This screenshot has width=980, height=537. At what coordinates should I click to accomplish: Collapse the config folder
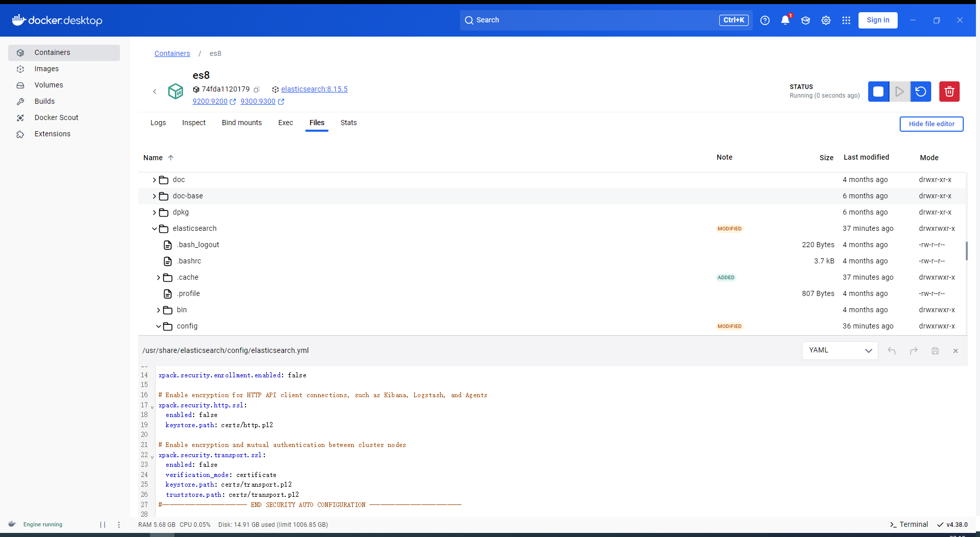pyautogui.click(x=159, y=326)
